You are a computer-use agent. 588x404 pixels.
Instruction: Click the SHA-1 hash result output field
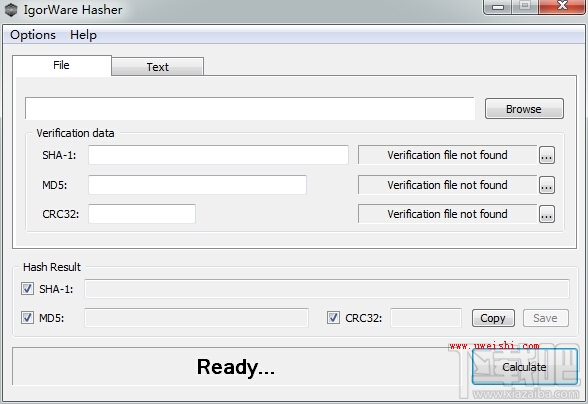pos(327,289)
